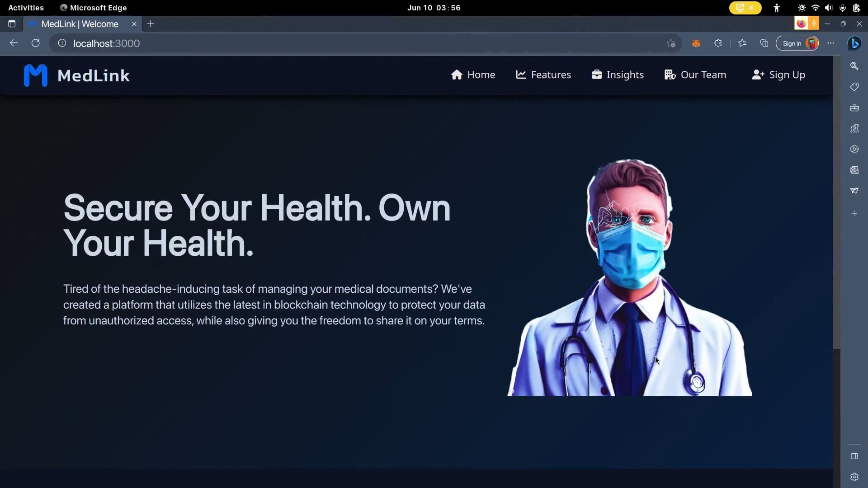Open the Extensions puzzle-piece menu
Image resolution: width=868 pixels, height=488 pixels.
coord(718,43)
